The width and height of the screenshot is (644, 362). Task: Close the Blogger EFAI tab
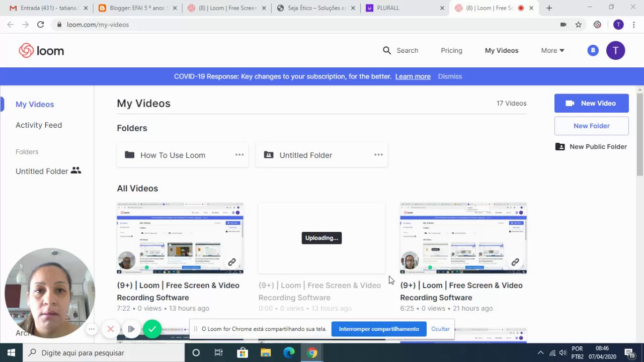click(174, 8)
